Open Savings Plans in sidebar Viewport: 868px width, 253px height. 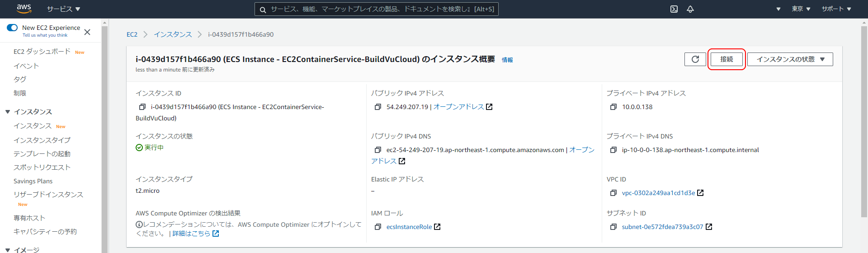click(x=33, y=181)
